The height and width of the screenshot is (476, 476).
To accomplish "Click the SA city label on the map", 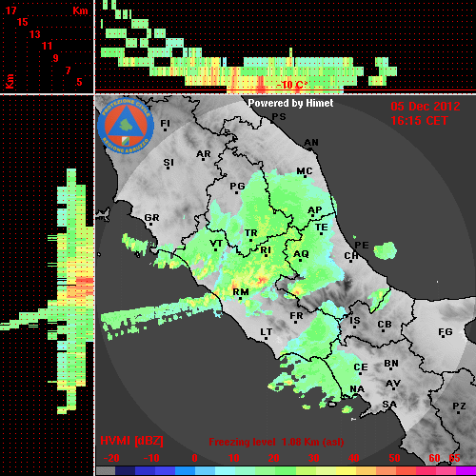I will pyautogui.click(x=389, y=405).
